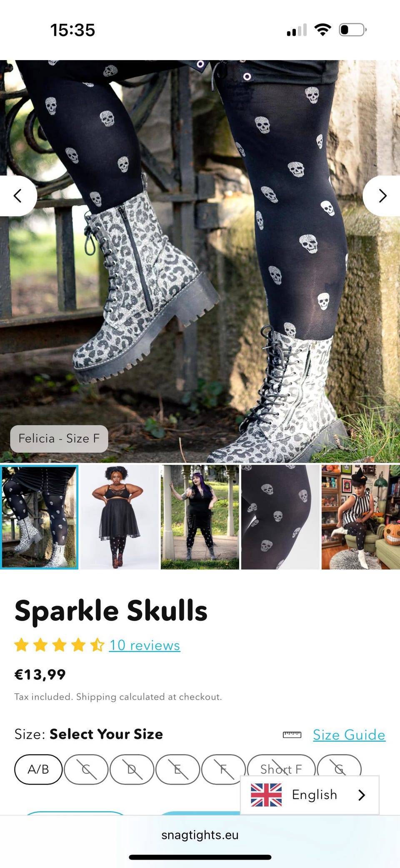
Task: Select size C option
Action: [x=86, y=769]
